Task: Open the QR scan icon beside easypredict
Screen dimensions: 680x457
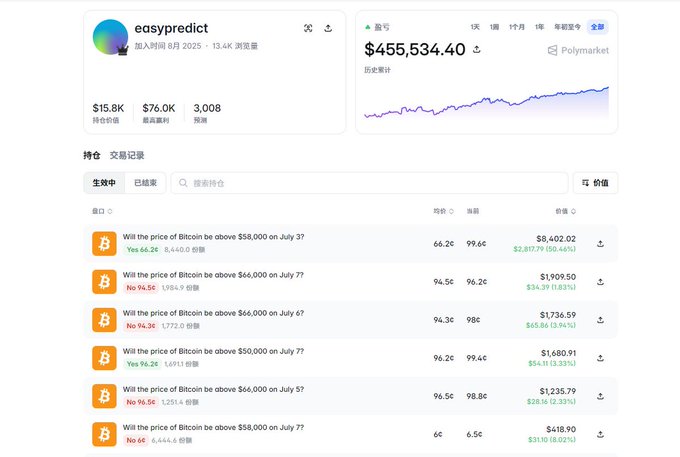Action: point(308,28)
